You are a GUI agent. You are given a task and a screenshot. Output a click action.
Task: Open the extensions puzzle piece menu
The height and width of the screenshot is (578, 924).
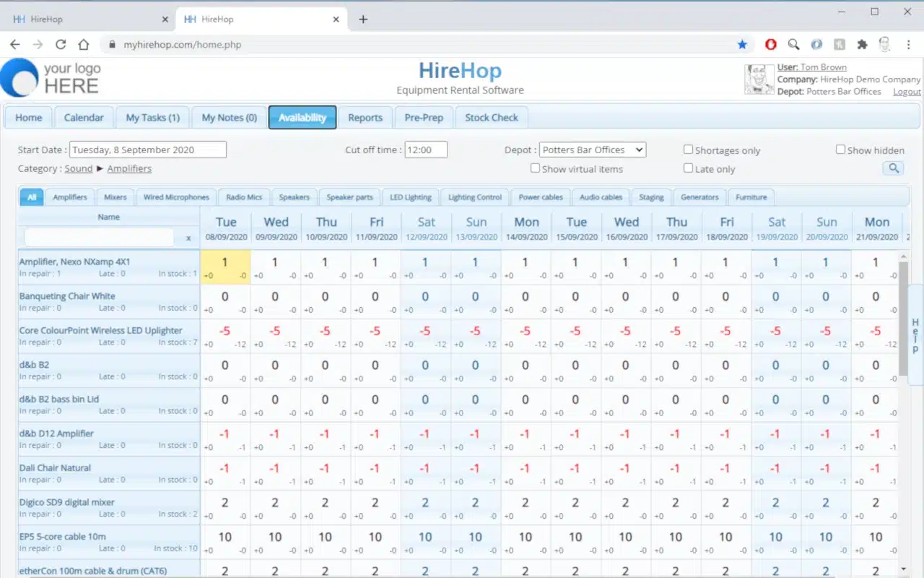pyautogui.click(x=862, y=44)
